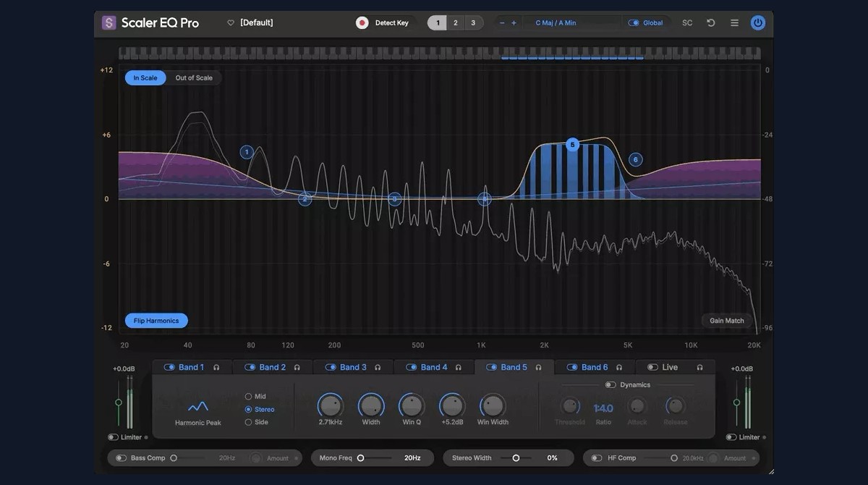
Task: Enable the left Limiter toggle
Action: click(113, 437)
